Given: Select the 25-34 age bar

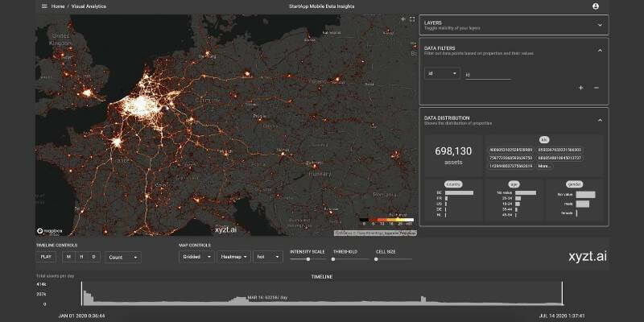Looking at the screenshot, I should [x=518, y=198].
